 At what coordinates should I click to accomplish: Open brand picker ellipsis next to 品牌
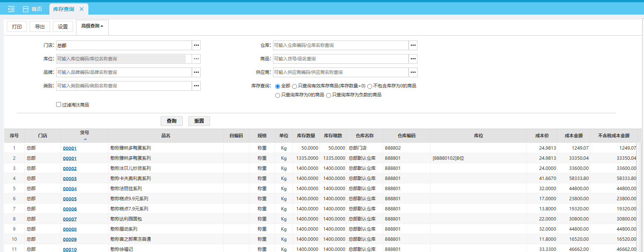[x=196, y=72]
